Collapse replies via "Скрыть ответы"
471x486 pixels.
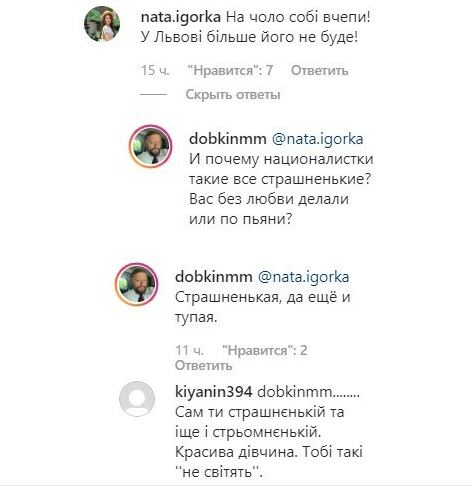(x=233, y=95)
